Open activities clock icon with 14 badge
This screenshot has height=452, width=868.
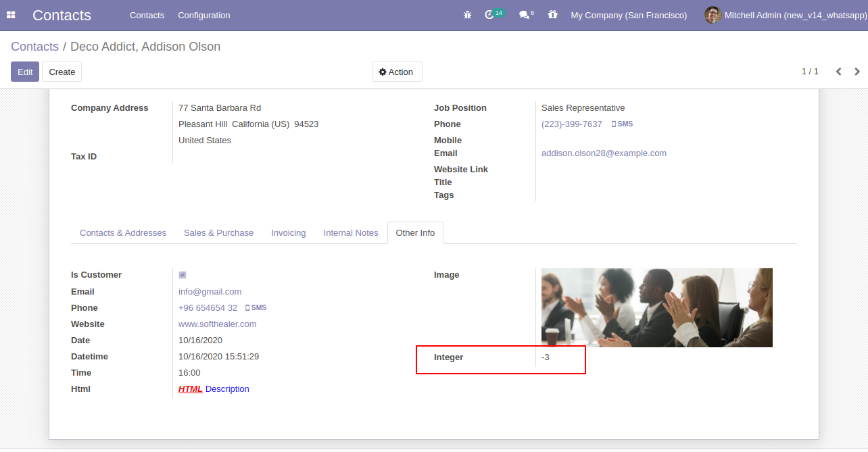[493, 14]
